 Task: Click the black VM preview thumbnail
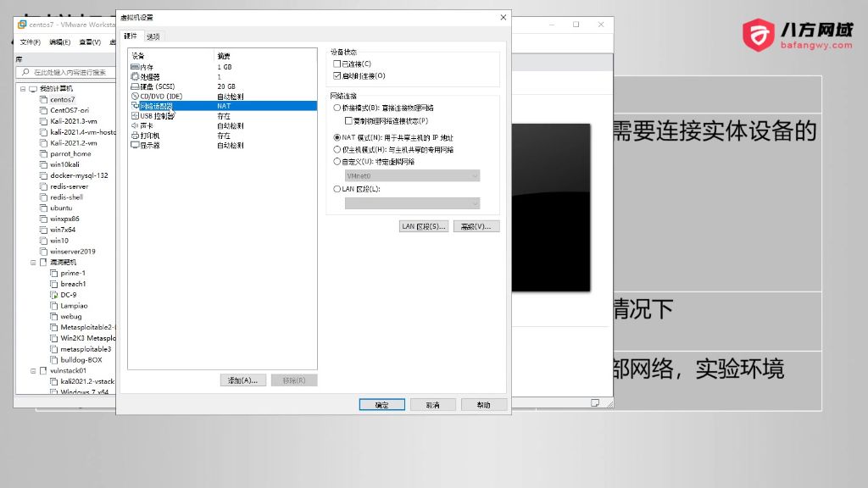point(551,208)
